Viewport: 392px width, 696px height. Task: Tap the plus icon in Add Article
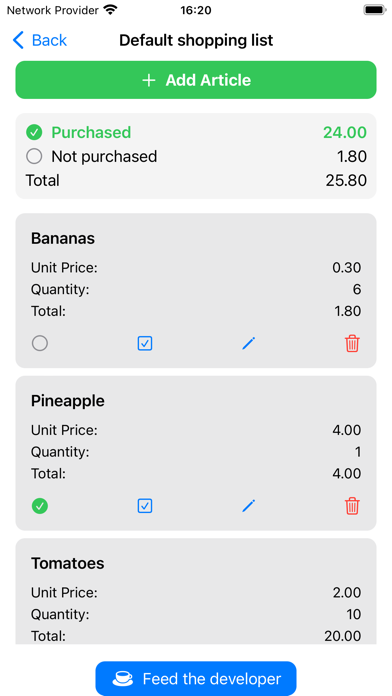coord(149,80)
